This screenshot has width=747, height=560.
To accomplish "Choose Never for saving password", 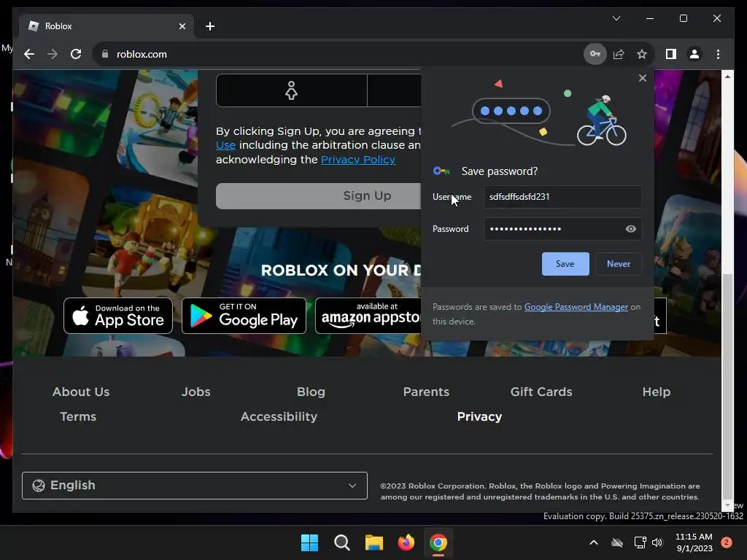I will 619,264.
